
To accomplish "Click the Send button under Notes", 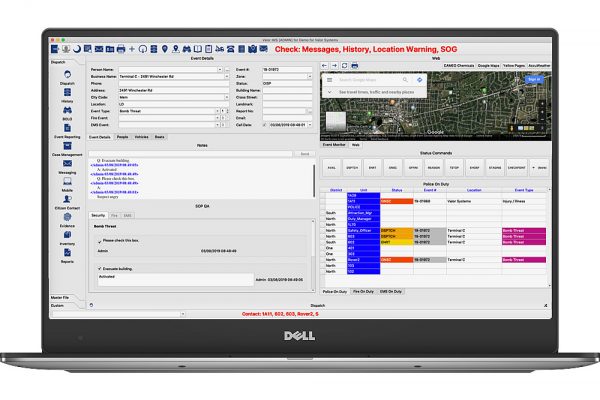I will point(305,154).
